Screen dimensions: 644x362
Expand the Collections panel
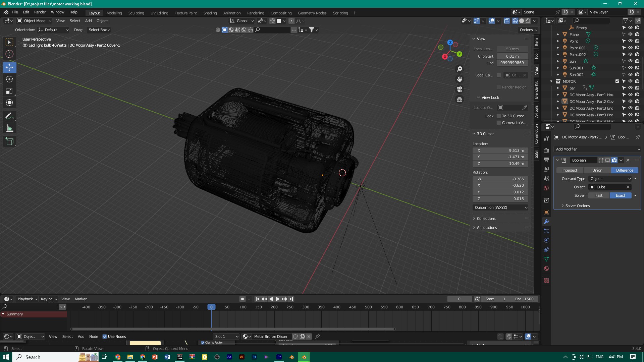click(x=486, y=219)
